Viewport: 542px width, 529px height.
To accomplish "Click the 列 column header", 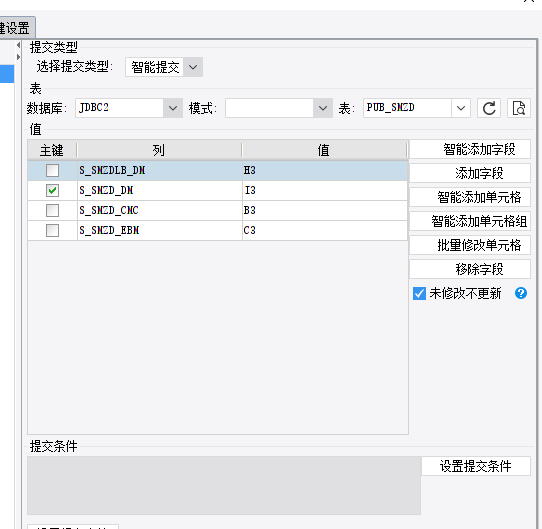I will [159, 150].
